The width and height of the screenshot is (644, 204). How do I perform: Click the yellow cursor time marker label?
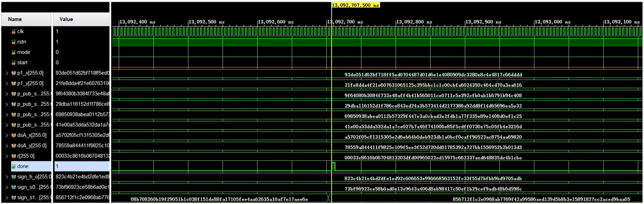click(355, 5)
